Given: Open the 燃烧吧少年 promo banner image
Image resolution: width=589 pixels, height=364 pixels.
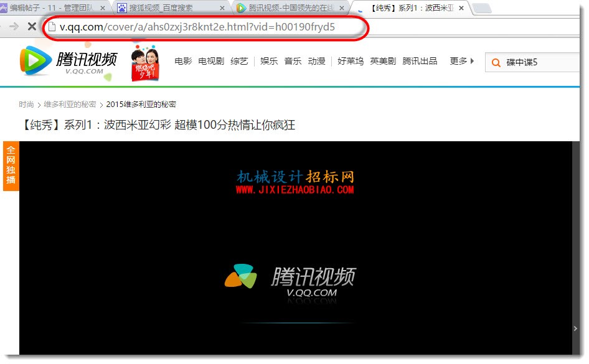Looking at the screenshot, I should [x=145, y=63].
